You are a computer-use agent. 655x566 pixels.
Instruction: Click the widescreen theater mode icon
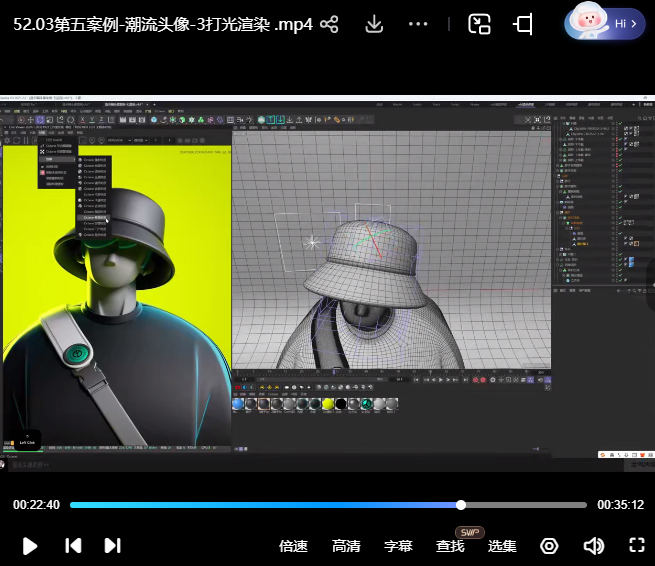click(x=523, y=24)
